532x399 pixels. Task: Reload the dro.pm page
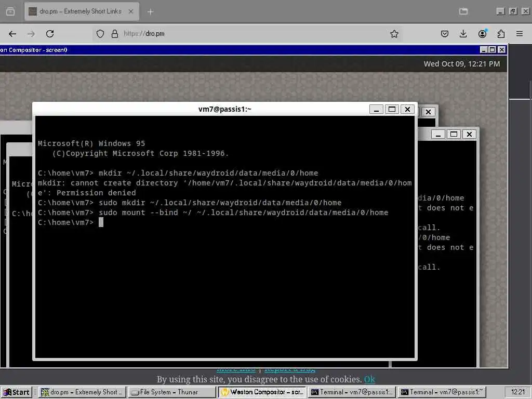pos(50,34)
